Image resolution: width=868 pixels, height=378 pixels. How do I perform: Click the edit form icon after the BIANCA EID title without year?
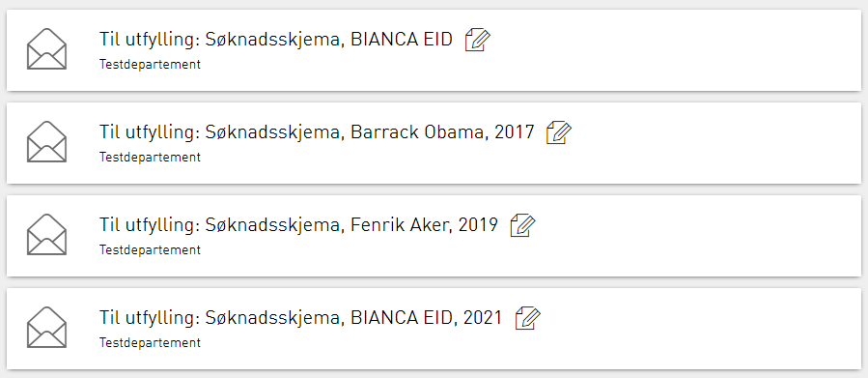tap(477, 40)
